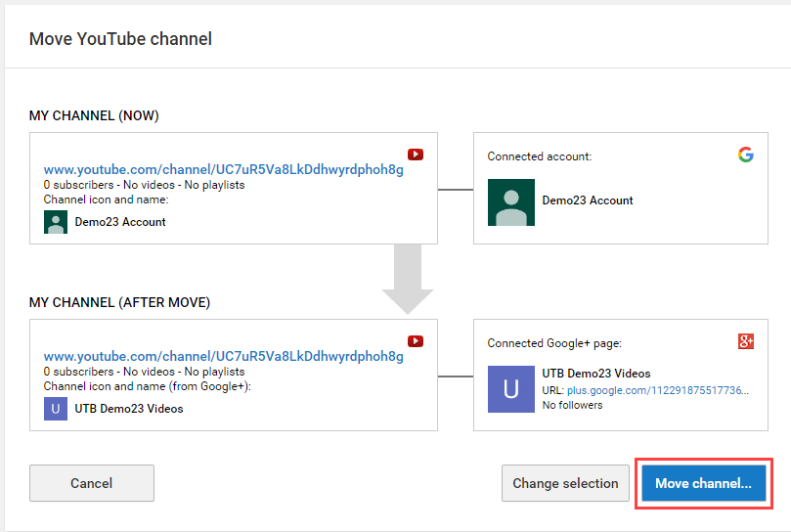Open the channel URL under My Channel (After Move)
Screen dimensions: 791x532
point(224,356)
